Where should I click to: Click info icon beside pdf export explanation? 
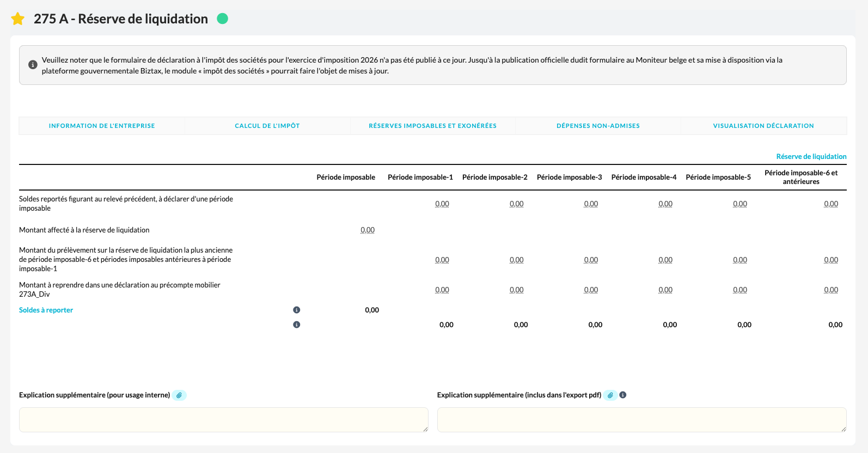(x=623, y=395)
